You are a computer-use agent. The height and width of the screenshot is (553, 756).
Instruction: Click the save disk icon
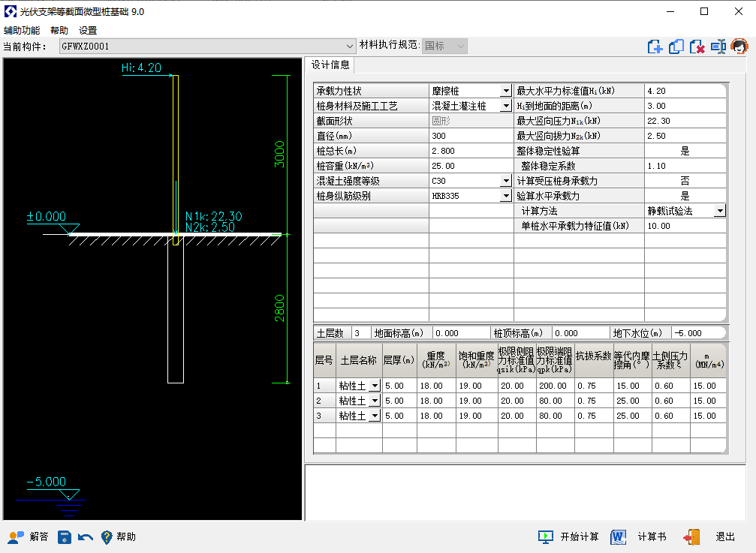[65, 536]
